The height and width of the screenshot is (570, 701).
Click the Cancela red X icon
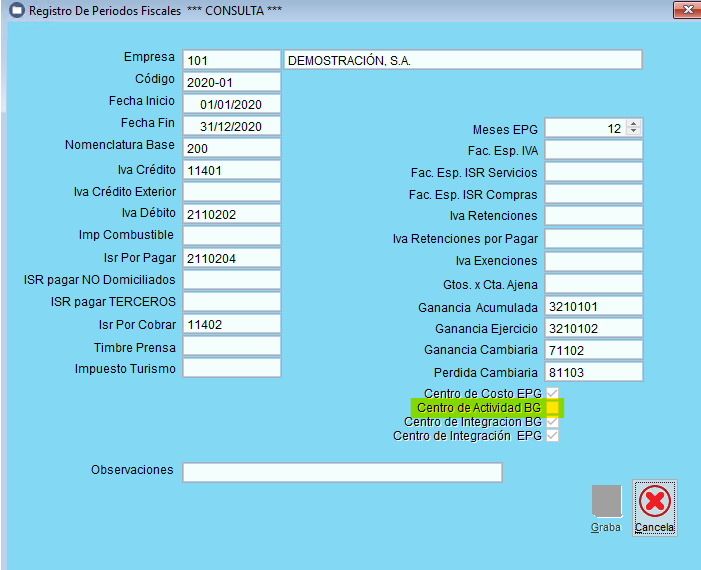tap(654, 501)
